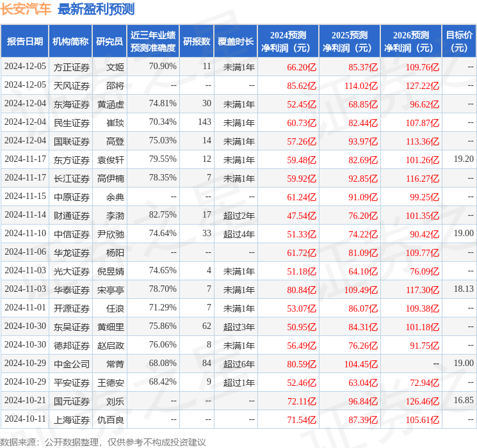This screenshot has height=448, width=477.
Task: Click 东海证券 institution cell
Action: click(72, 104)
